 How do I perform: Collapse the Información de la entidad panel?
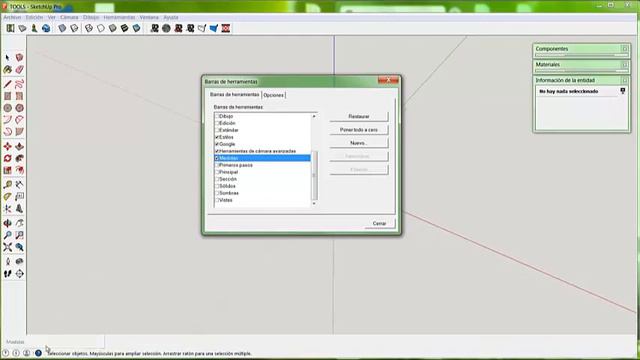pos(624,80)
